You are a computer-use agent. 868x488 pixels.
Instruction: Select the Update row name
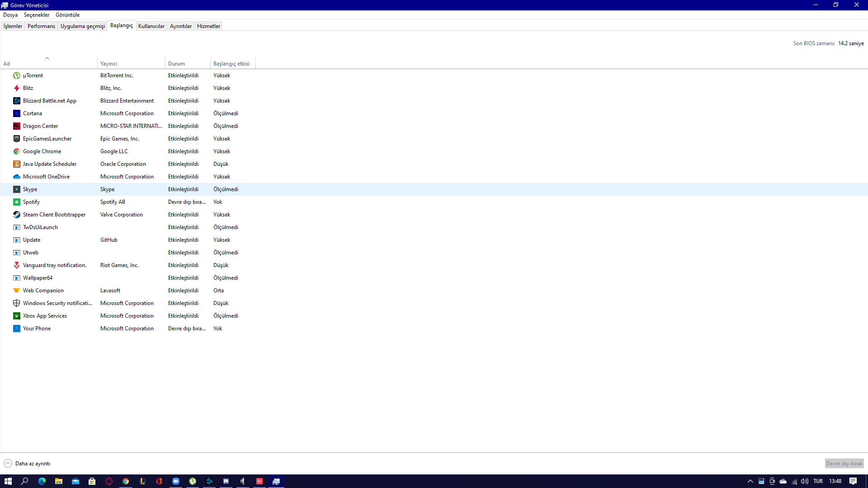tap(32, 240)
